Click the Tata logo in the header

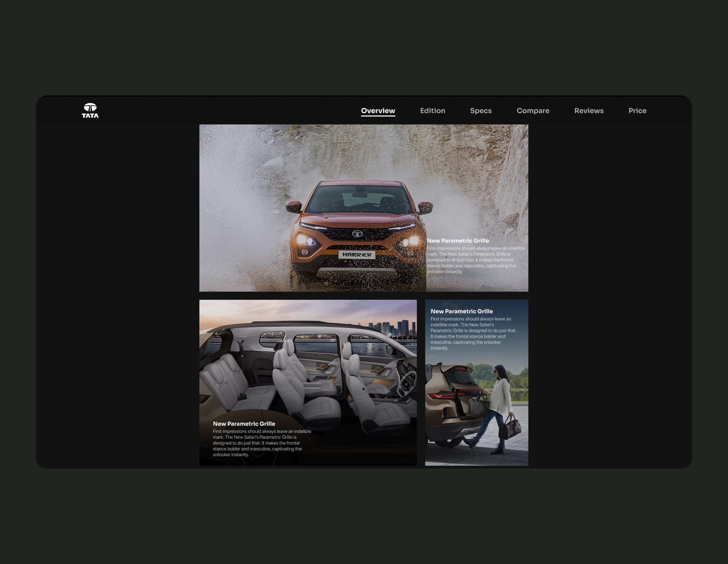click(90, 110)
